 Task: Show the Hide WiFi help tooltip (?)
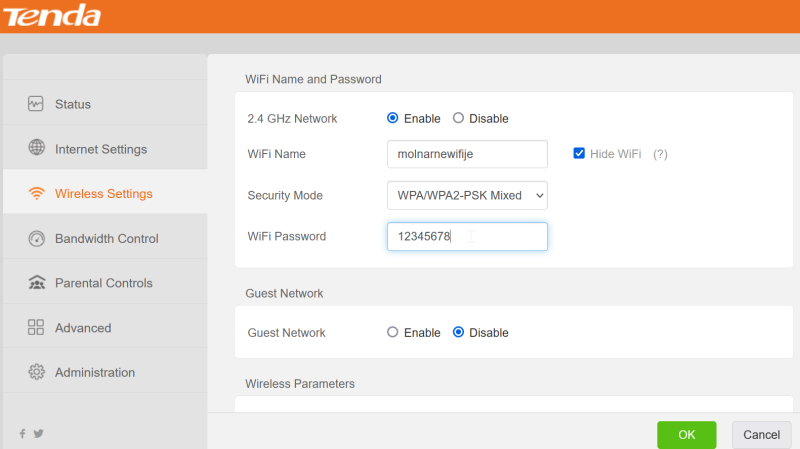[x=660, y=154]
